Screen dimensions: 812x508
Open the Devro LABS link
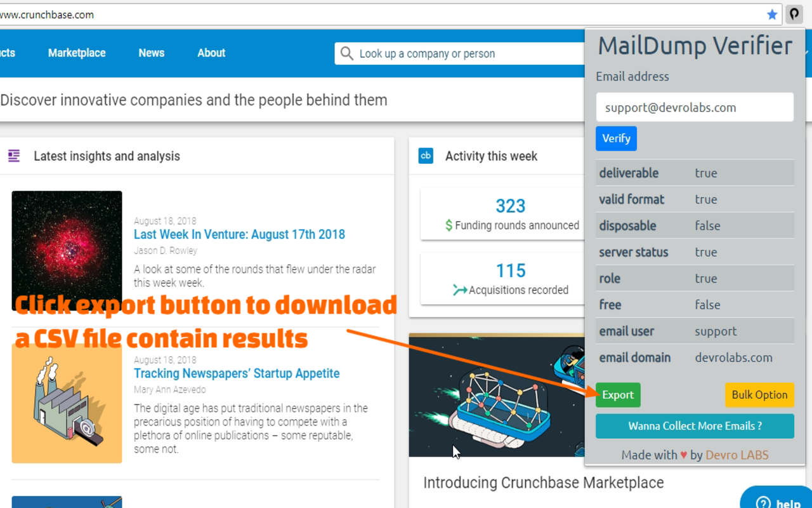coord(737,455)
